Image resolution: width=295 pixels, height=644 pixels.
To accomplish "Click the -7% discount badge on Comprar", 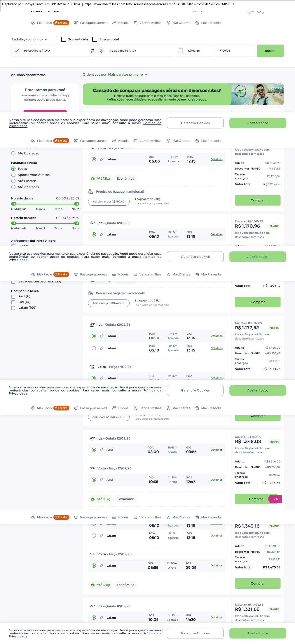I will pyautogui.click(x=275, y=499).
